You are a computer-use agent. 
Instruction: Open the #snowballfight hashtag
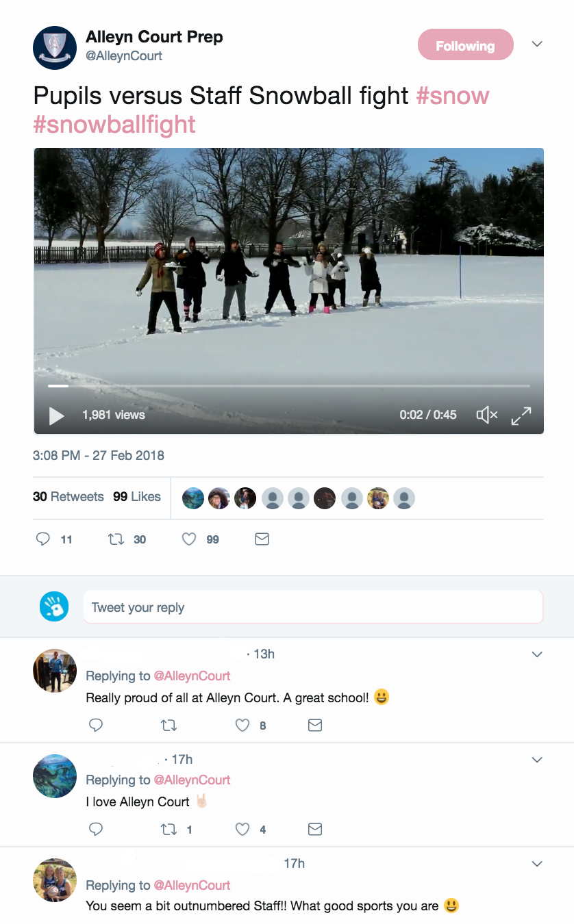pyautogui.click(x=114, y=124)
